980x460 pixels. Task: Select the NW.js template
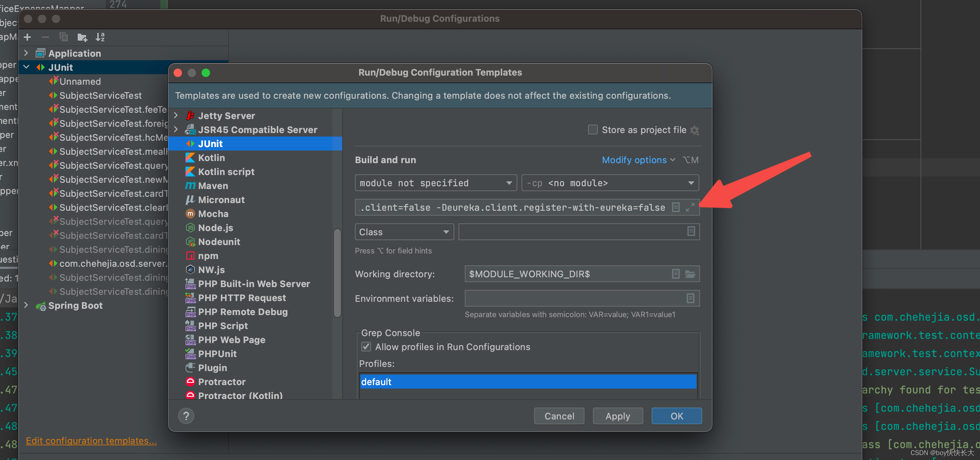255,270
